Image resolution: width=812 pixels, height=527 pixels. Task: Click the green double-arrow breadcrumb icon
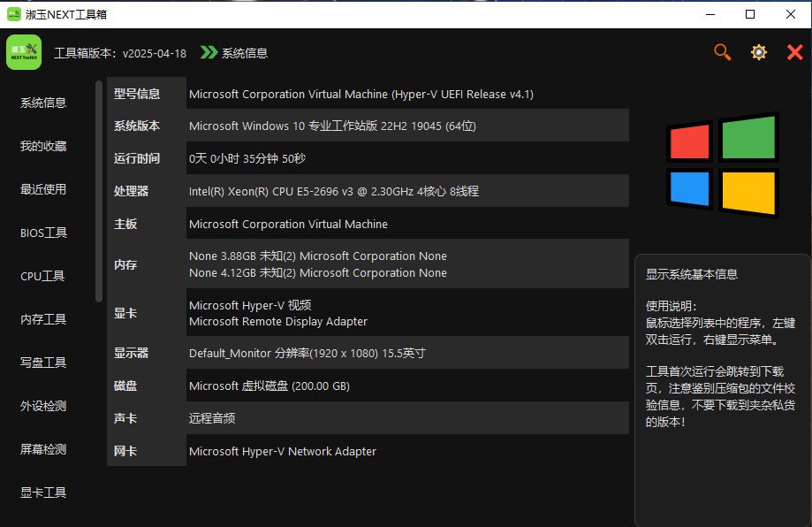[209, 53]
